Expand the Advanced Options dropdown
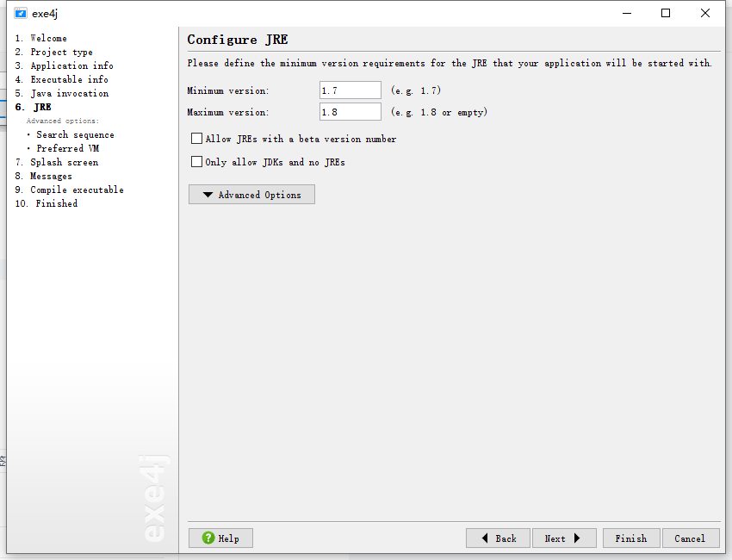The height and width of the screenshot is (560, 732). [x=251, y=195]
